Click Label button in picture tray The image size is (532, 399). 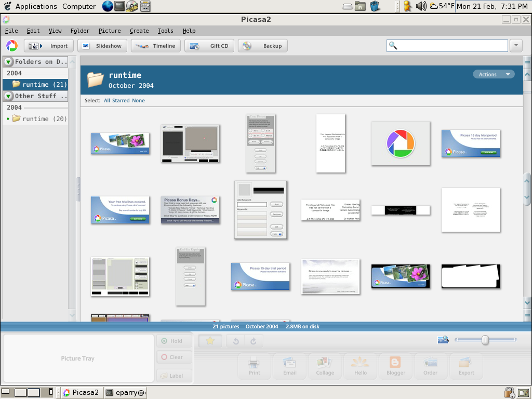click(175, 376)
